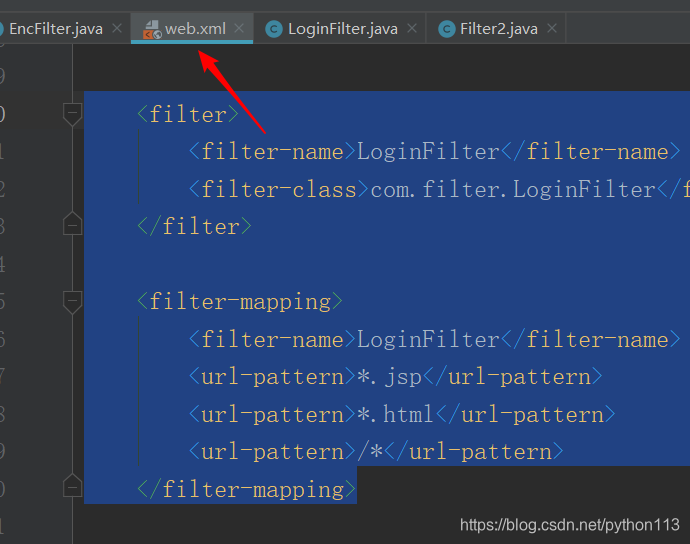Click the closing </filter> tag

point(195,227)
